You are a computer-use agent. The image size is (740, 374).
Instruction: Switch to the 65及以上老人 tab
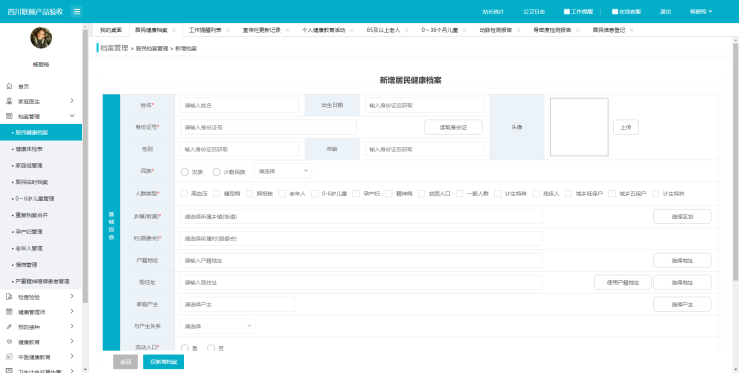pos(383,30)
